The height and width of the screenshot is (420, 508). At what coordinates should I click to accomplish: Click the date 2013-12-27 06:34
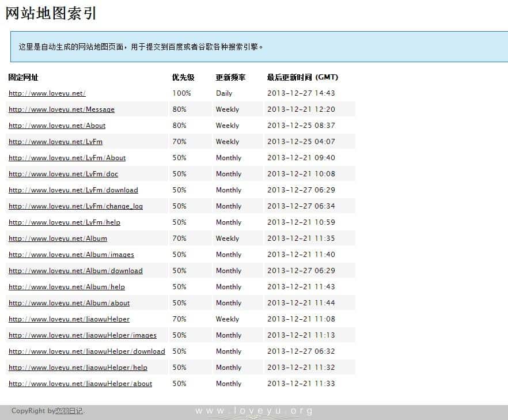tap(301, 206)
